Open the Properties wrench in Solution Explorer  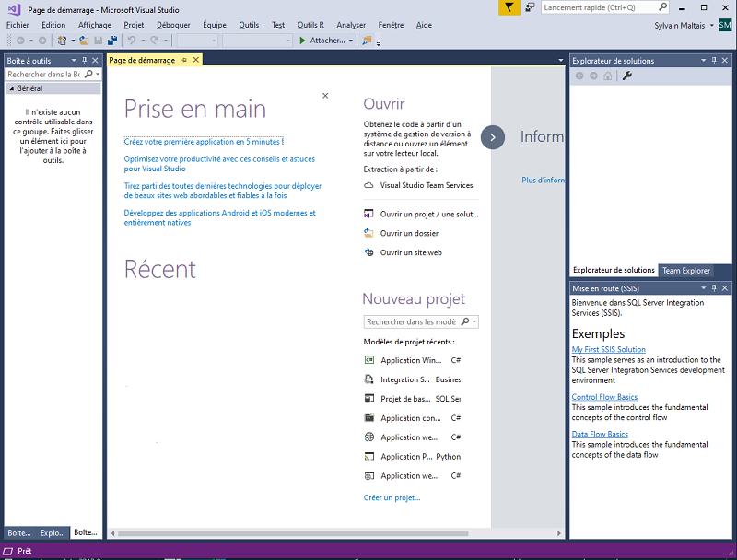627,76
